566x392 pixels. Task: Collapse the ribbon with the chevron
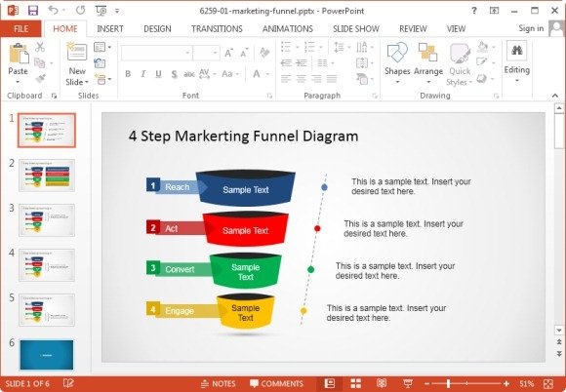pos(555,96)
